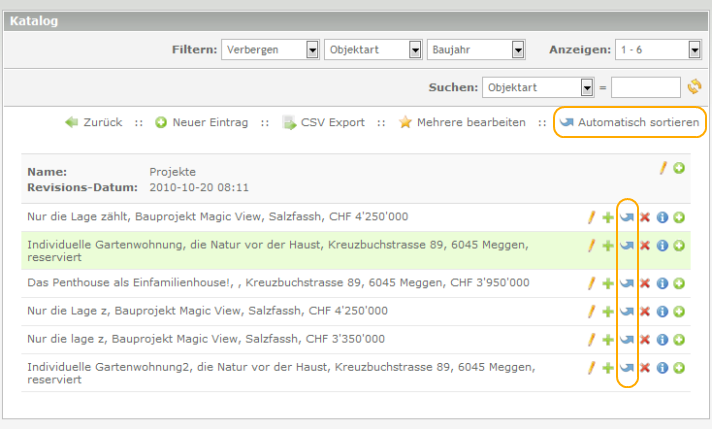Click the sort arrow icon for first entry

[627, 217]
